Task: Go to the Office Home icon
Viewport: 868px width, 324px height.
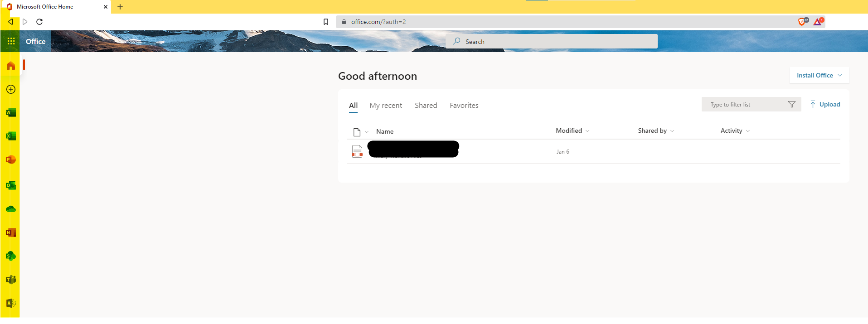Action: 11,66
